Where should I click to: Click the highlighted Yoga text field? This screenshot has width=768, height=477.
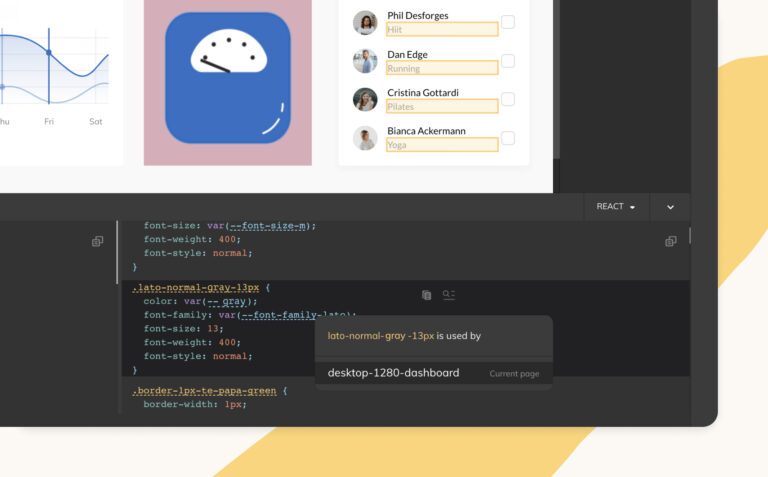click(x=441, y=145)
